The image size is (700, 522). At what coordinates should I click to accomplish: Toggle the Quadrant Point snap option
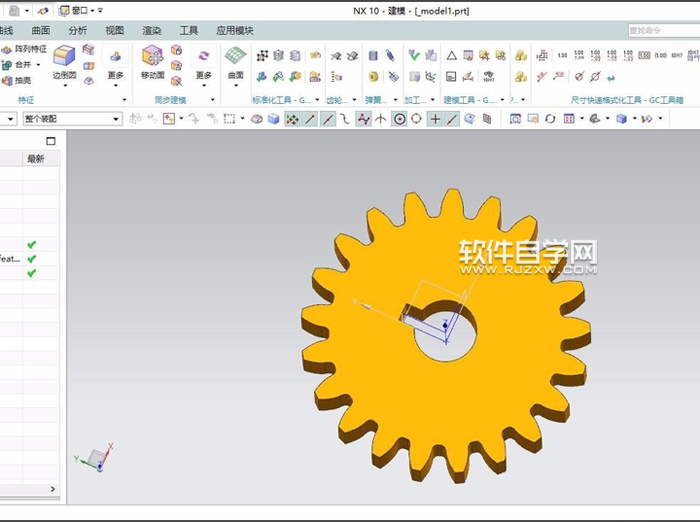(x=416, y=119)
